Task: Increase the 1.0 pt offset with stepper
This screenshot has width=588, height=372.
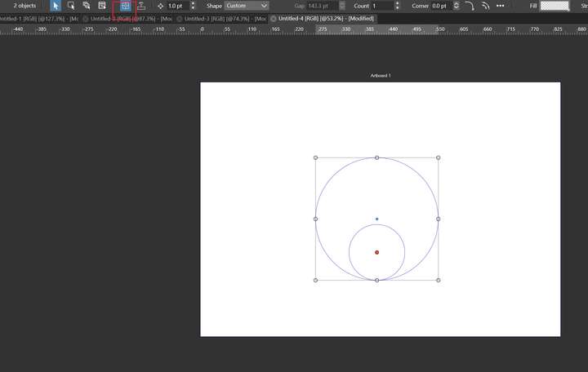Action: pos(193,4)
